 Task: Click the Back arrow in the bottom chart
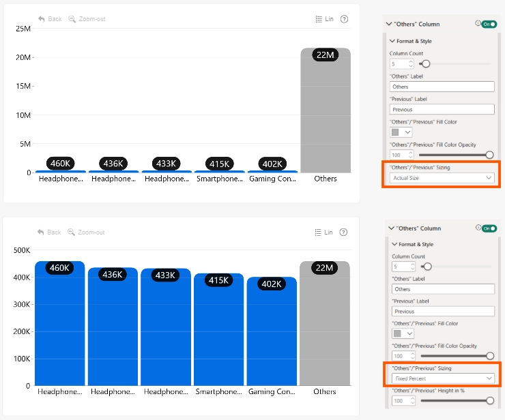pyautogui.click(x=40, y=232)
